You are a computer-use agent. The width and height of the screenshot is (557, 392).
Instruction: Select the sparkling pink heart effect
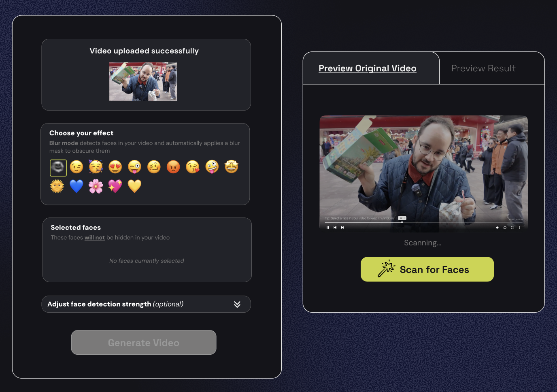click(x=115, y=186)
